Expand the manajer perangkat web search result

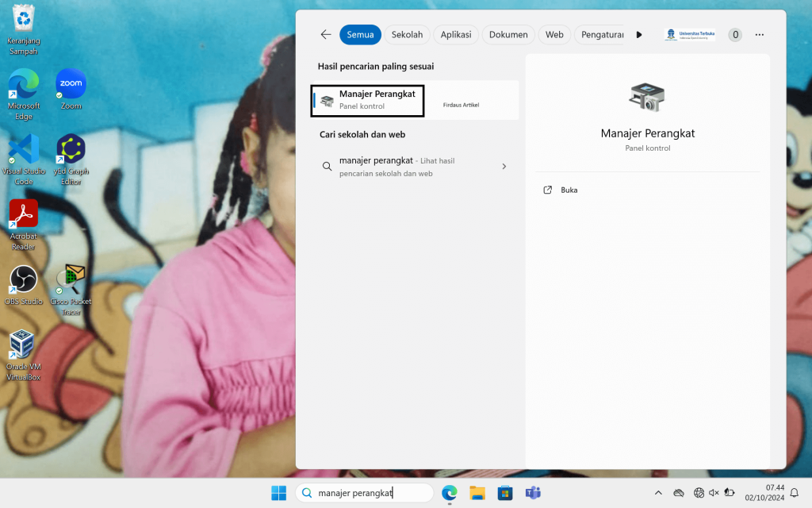(x=504, y=167)
